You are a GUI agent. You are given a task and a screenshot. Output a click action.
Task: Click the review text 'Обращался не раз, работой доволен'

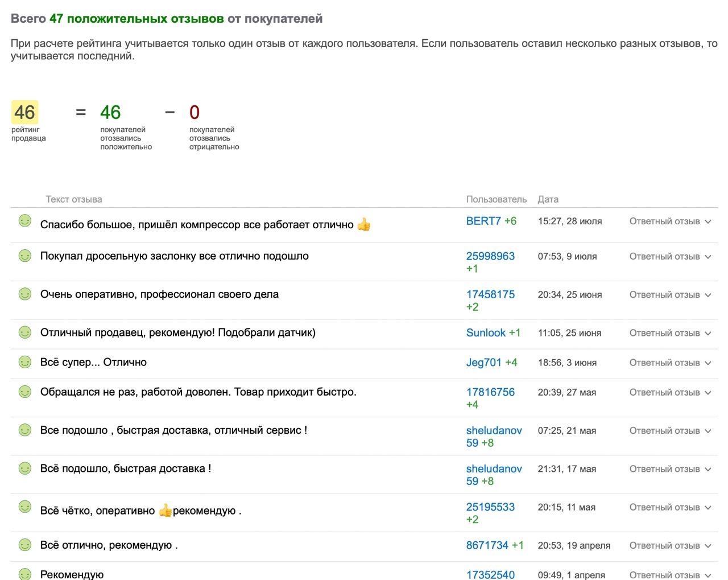click(x=136, y=392)
